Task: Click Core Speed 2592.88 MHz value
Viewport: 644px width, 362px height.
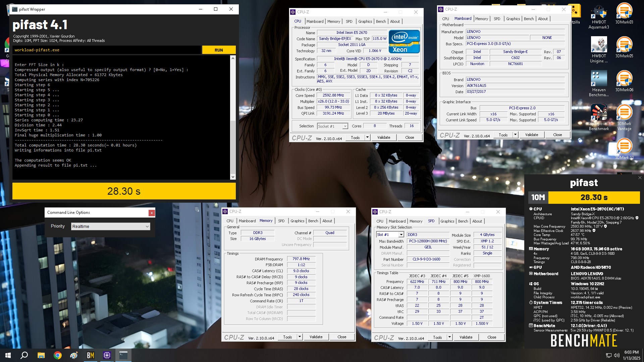Action: [333, 96]
